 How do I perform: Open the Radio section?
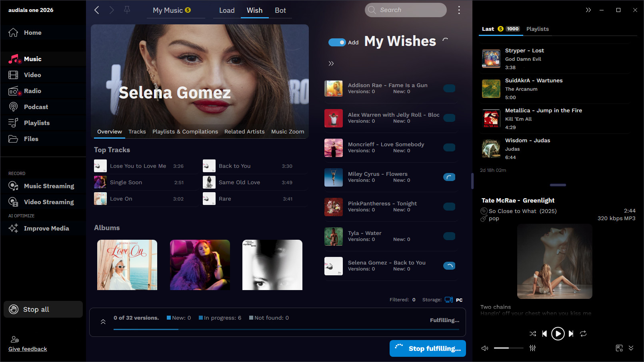(43, 91)
